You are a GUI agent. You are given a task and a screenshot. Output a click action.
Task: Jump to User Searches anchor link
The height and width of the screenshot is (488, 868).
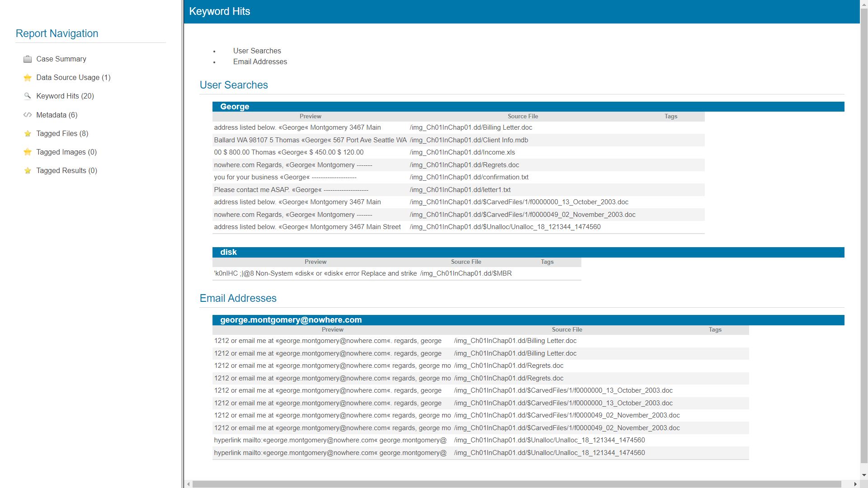(x=257, y=51)
